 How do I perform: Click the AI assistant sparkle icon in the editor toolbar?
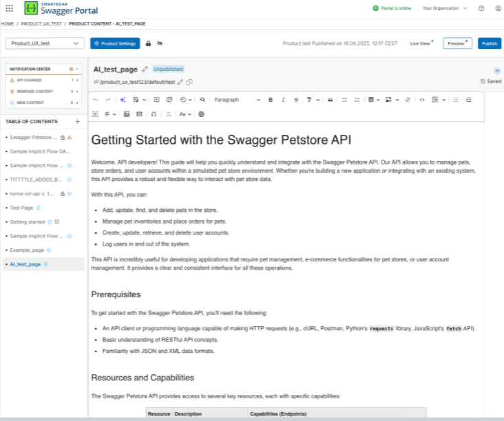pos(123,100)
